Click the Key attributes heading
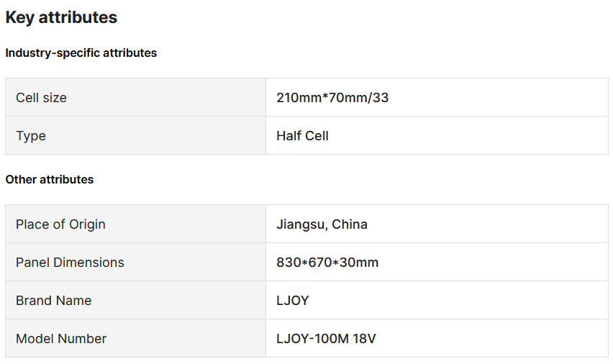613x364 pixels. [61, 17]
